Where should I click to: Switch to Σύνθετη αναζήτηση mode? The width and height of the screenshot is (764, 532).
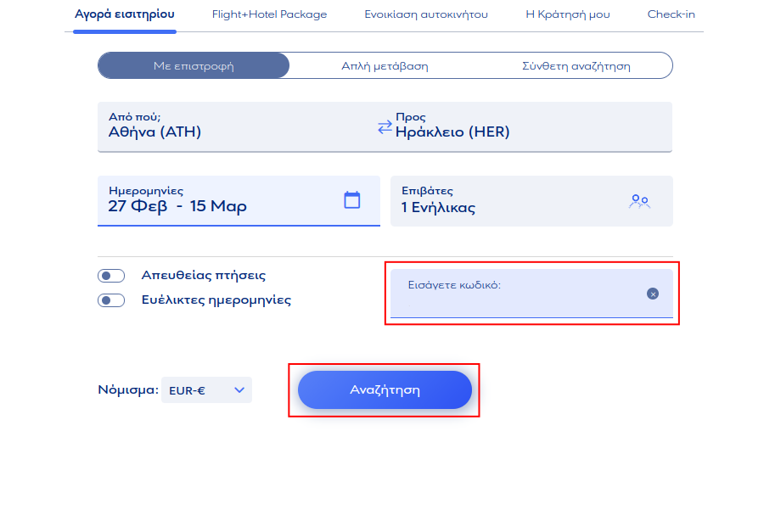click(576, 65)
